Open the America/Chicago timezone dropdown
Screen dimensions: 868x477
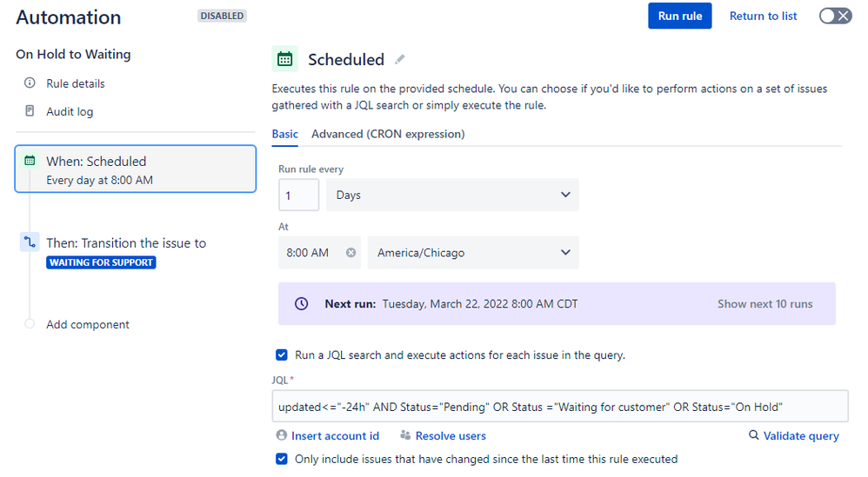473,253
